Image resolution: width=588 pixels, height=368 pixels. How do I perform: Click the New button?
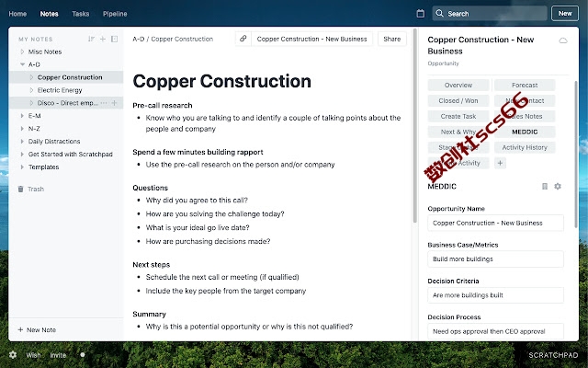point(565,14)
